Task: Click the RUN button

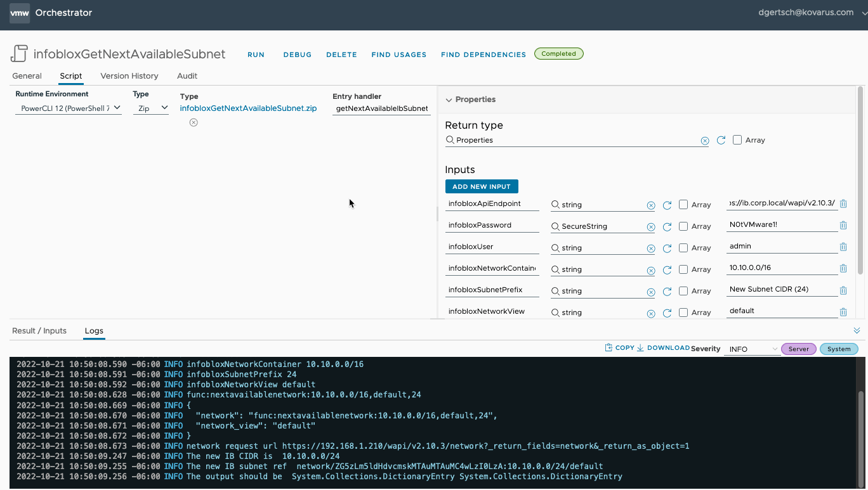Action: point(256,55)
